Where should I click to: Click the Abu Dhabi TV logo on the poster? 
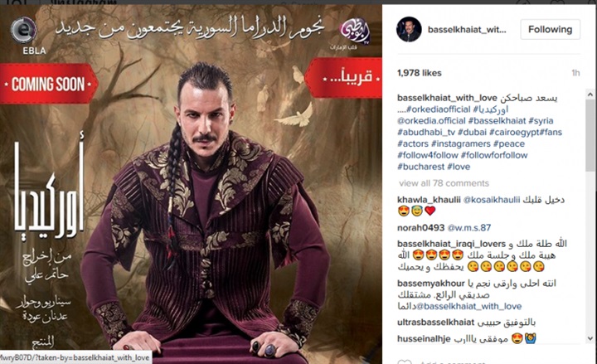click(x=353, y=33)
